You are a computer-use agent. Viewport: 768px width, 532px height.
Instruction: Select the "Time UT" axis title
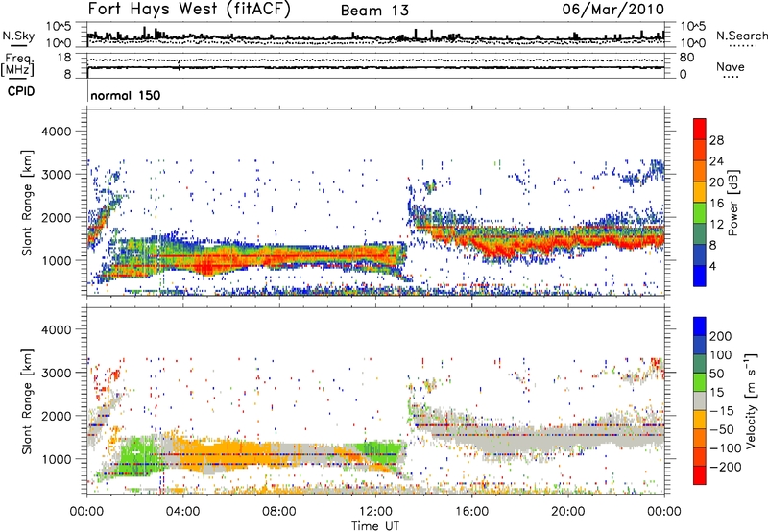pos(375,526)
